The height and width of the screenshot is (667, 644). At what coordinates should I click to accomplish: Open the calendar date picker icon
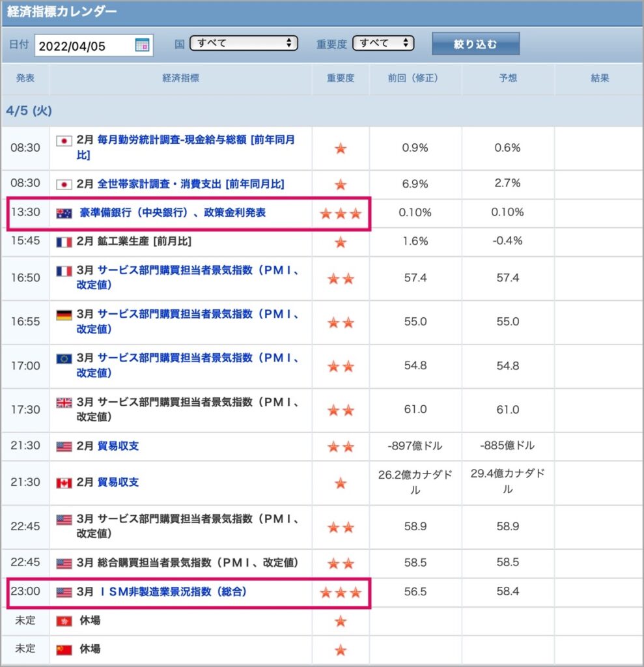142,45
